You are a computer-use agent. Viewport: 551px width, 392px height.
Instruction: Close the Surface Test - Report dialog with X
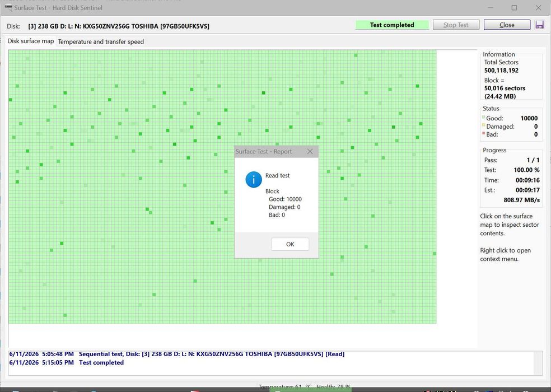pyautogui.click(x=310, y=151)
